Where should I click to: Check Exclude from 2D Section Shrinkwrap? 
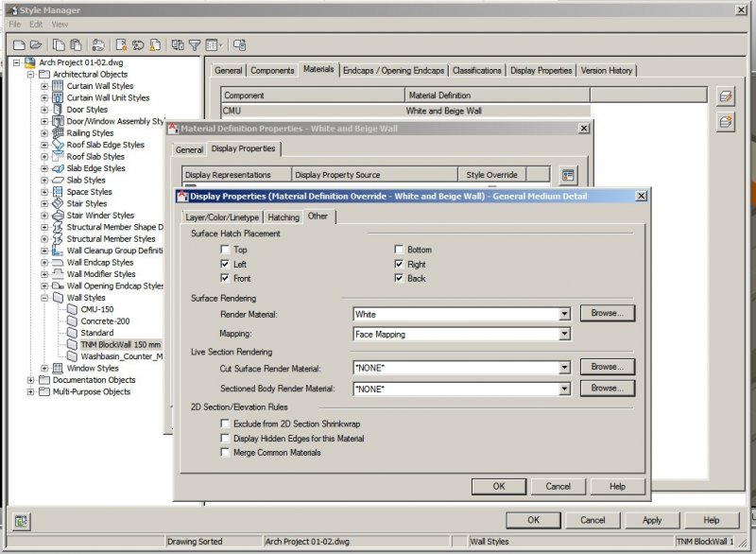click(225, 424)
